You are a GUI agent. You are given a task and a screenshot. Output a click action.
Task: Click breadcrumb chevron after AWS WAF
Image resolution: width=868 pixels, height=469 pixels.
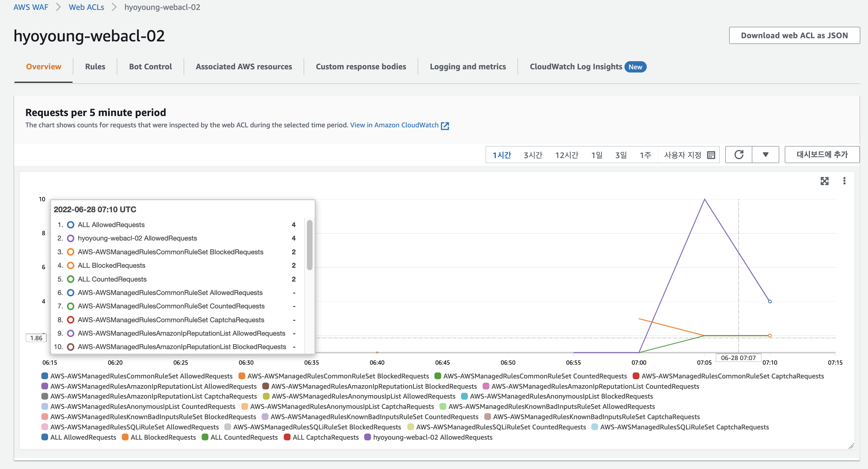point(58,7)
